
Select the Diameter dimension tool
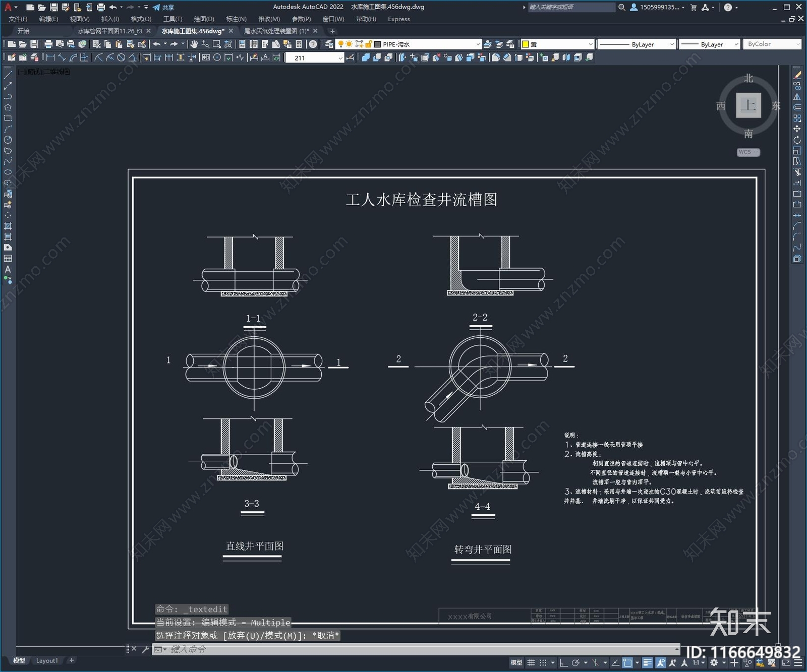click(x=121, y=57)
